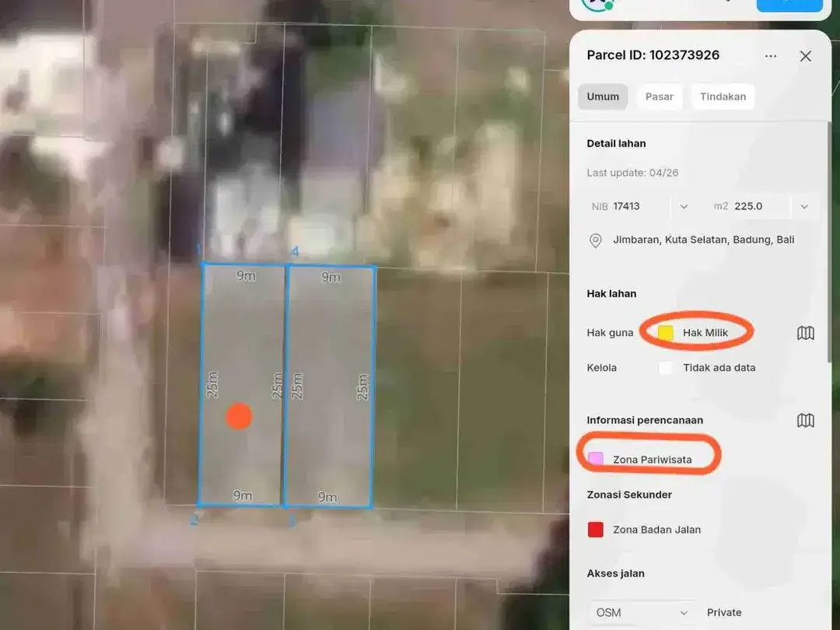Image resolution: width=840 pixels, height=630 pixels.
Task: Click the Zona Pariwisata label
Action: coord(652,460)
